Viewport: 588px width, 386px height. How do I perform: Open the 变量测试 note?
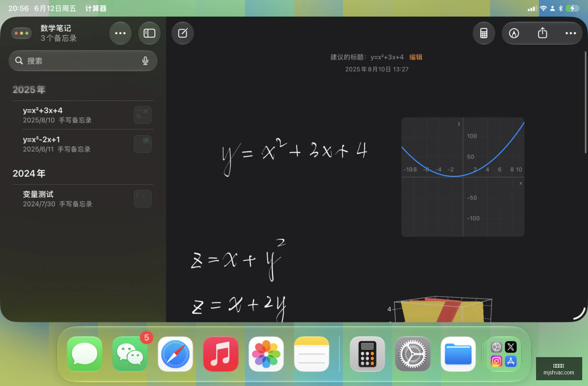coord(83,199)
